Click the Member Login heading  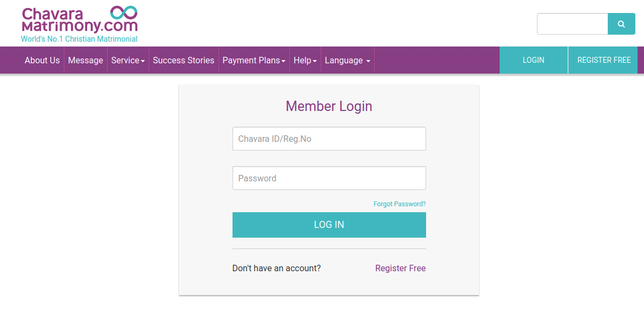click(x=329, y=107)
